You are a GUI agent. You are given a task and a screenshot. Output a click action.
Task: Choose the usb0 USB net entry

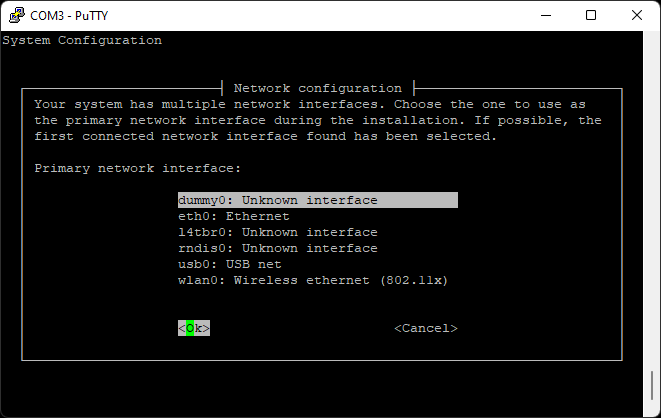pos(230,264)
